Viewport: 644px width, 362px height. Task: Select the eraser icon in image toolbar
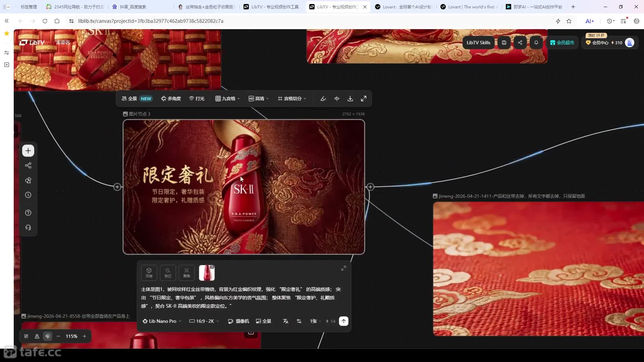pos(323,99)
